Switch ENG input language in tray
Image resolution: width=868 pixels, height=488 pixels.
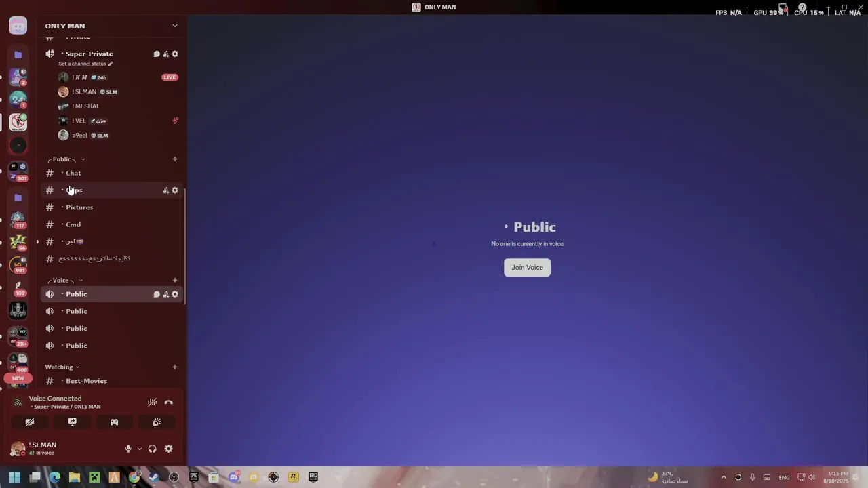[x=784, y=477]
